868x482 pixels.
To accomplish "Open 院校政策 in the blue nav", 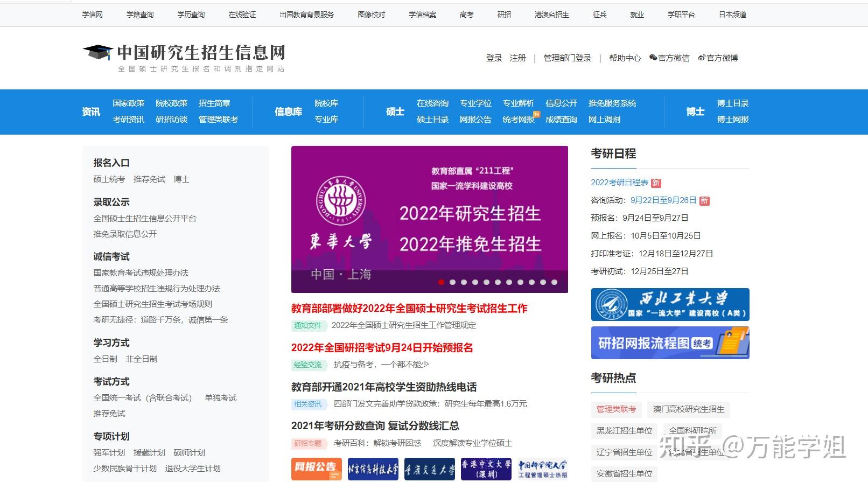I will click(172, 103).
